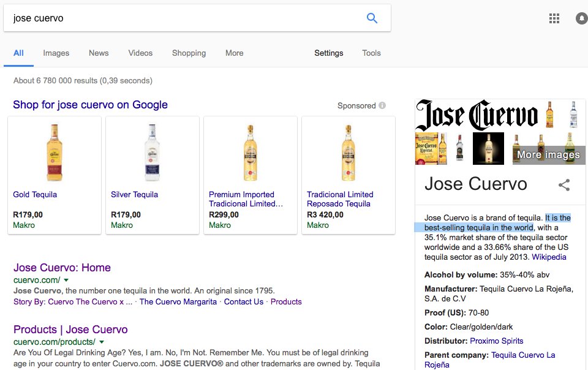Click the R3 420,00 Reposado bottle image

click(x=349, y=153)
